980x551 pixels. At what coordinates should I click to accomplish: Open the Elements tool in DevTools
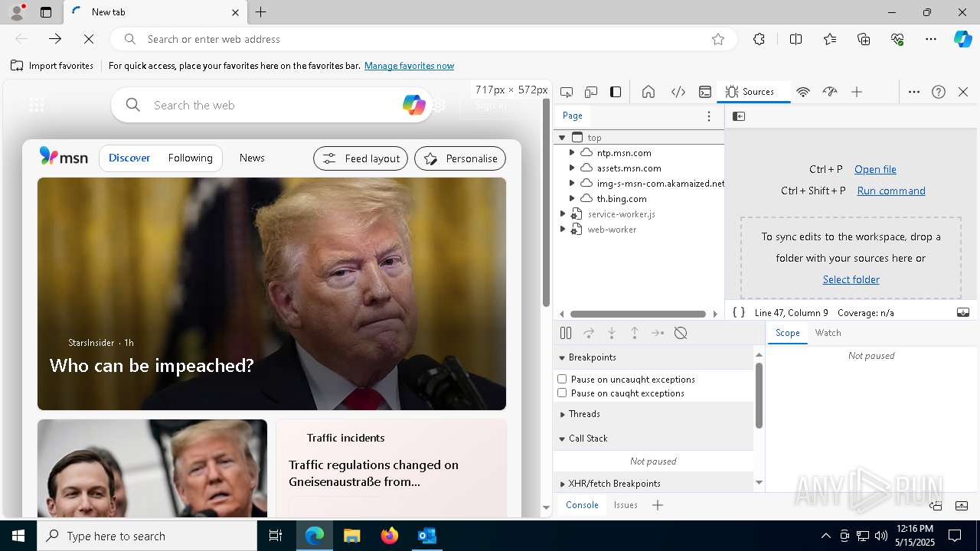coord(678,92)
